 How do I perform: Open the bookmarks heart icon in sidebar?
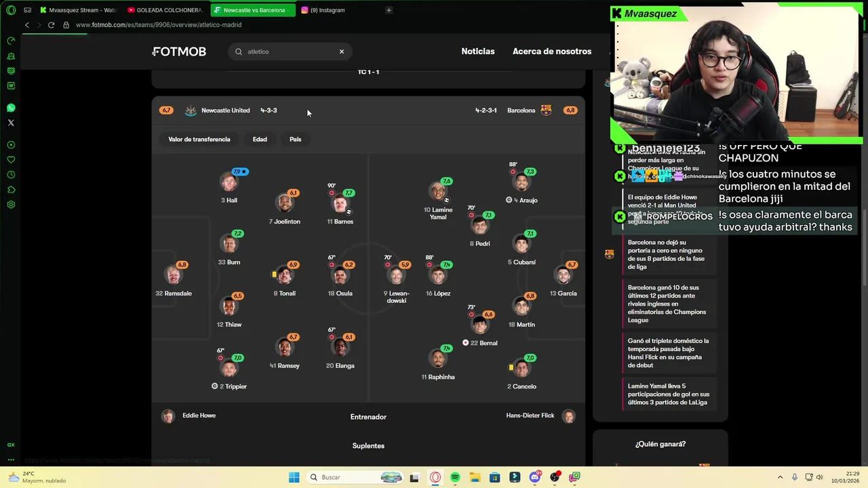(11, 160)
